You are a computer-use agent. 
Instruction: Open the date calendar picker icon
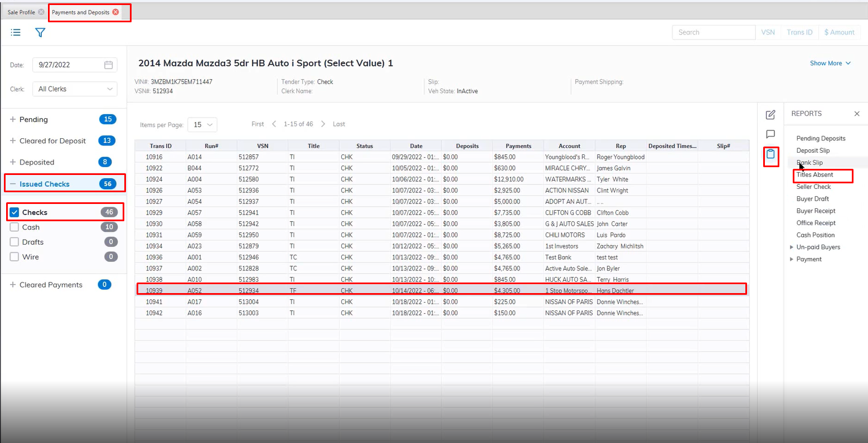coord(109,65)
